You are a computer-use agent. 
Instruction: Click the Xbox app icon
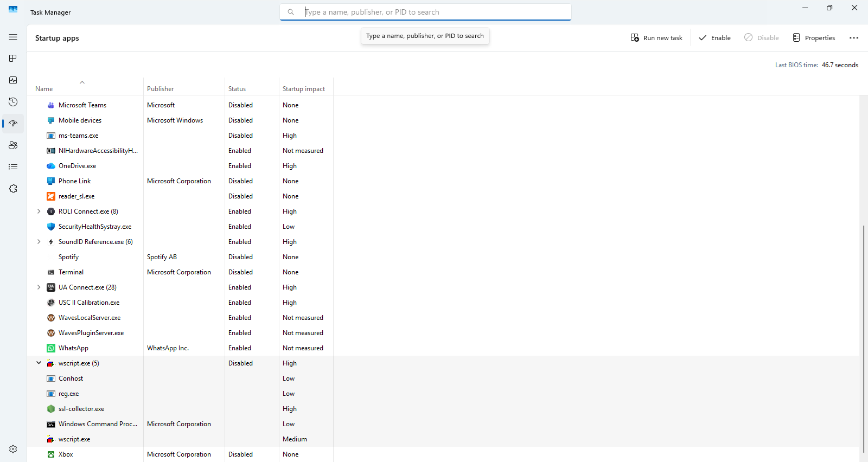click(51, 454)
